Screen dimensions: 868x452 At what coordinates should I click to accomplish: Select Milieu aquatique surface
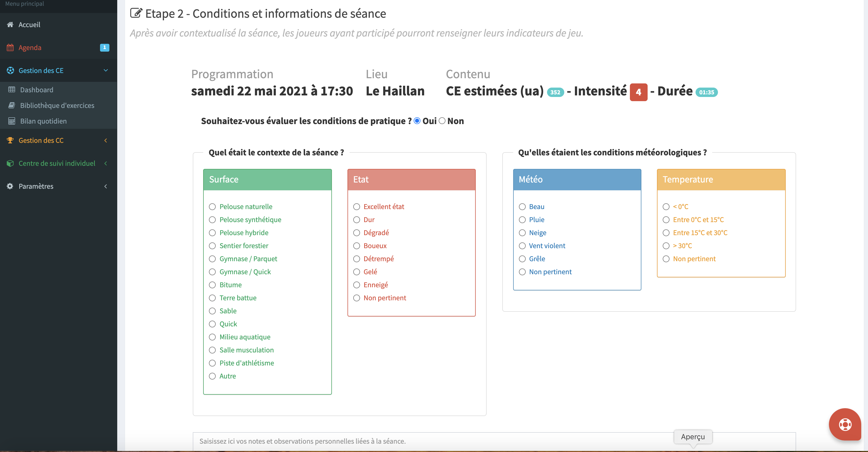[x=212, y=337]
